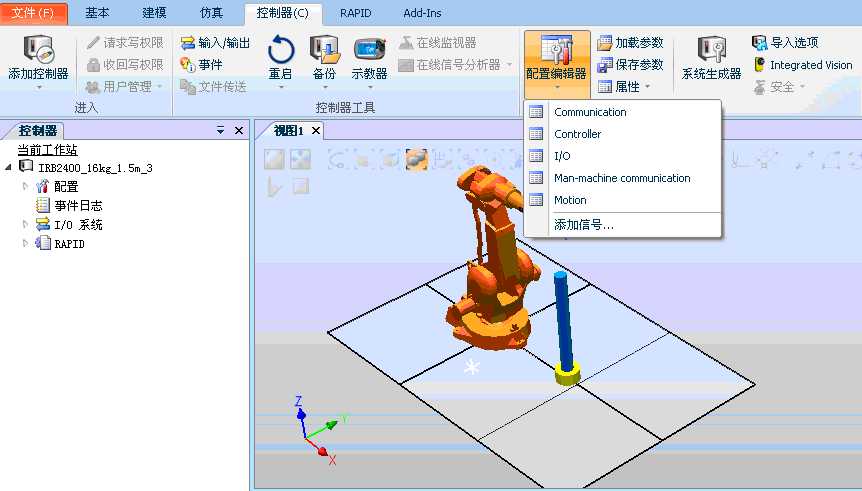Switch to the 建模 ribbon tab
The image size is (862, 491).
tap(154, 13)
